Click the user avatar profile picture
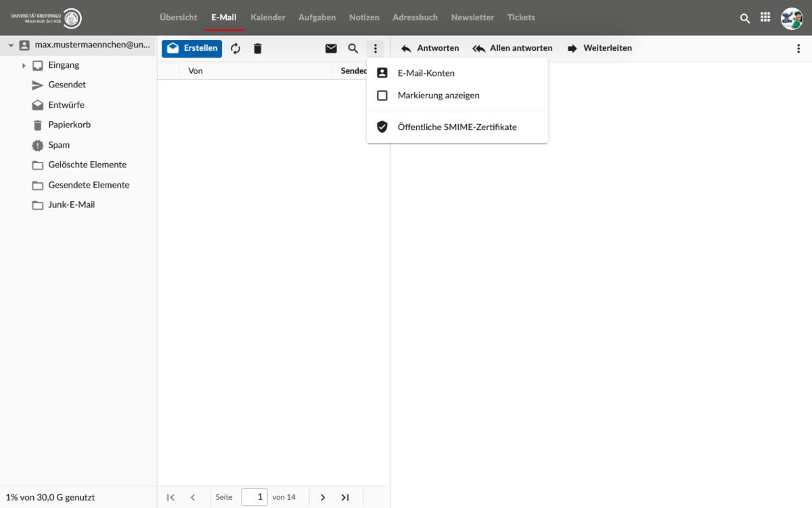 pos(792,18)
